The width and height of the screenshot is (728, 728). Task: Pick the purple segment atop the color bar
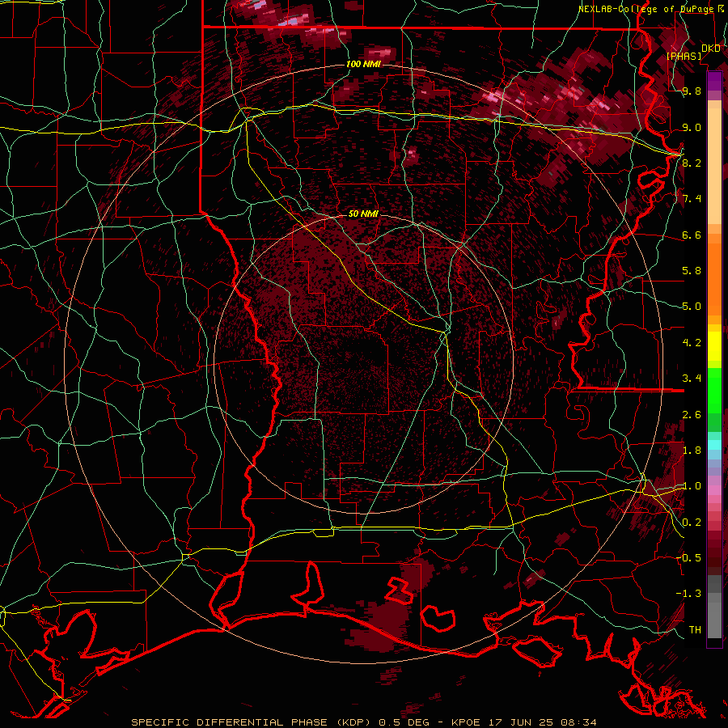(x=714, y=81)
